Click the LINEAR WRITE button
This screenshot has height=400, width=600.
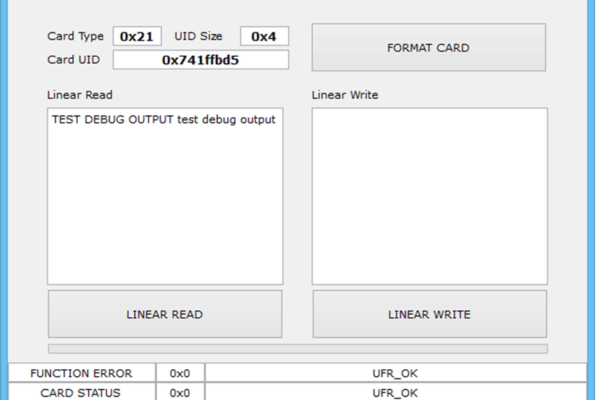point(429,314)
